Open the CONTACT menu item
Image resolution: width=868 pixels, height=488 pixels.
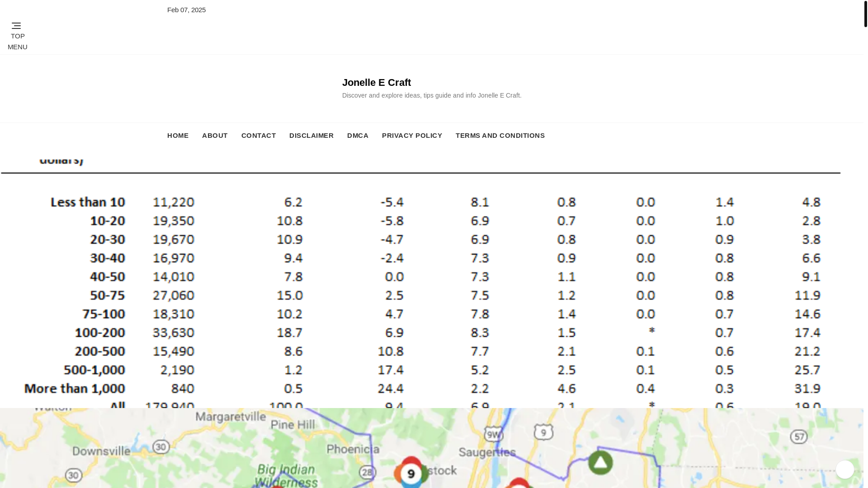point(259,136)
